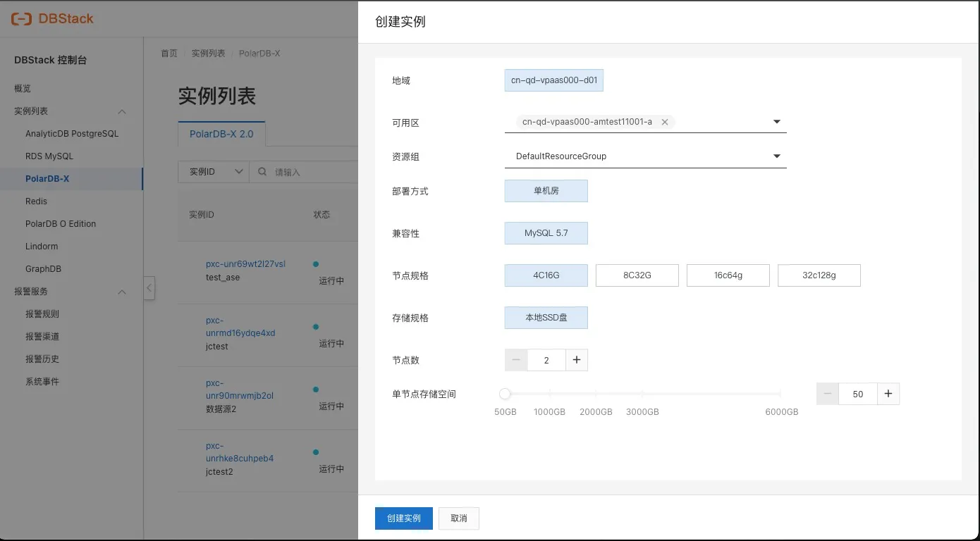Open Lindorm in sidebar
This screenshot has height=541, width=980.
[x=42, y=246]
